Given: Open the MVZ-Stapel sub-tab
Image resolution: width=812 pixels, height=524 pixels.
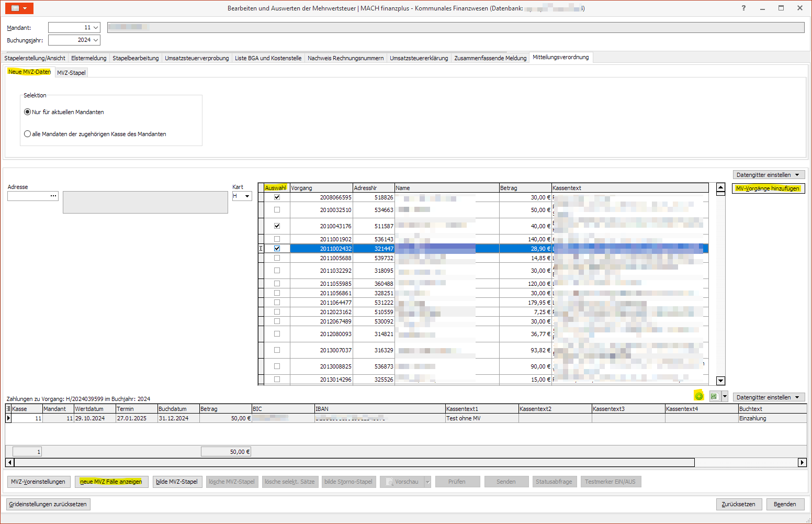Looking at the screenshot, I should coord(71,73).
